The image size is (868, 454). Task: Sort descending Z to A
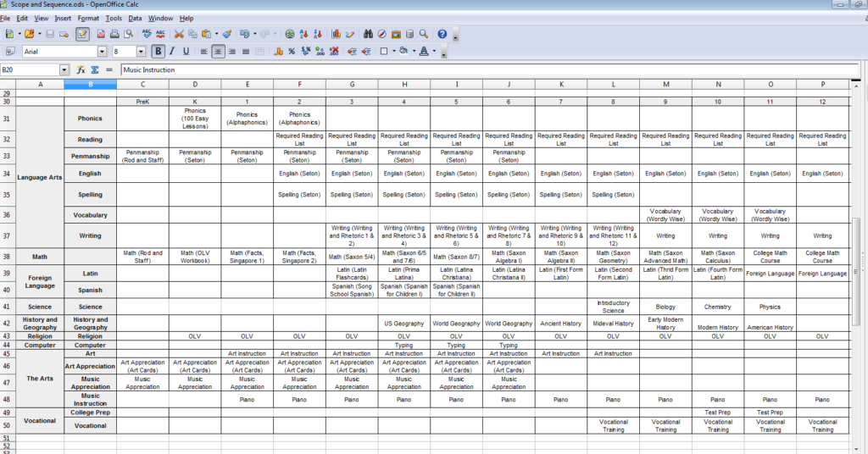[318, 34]
